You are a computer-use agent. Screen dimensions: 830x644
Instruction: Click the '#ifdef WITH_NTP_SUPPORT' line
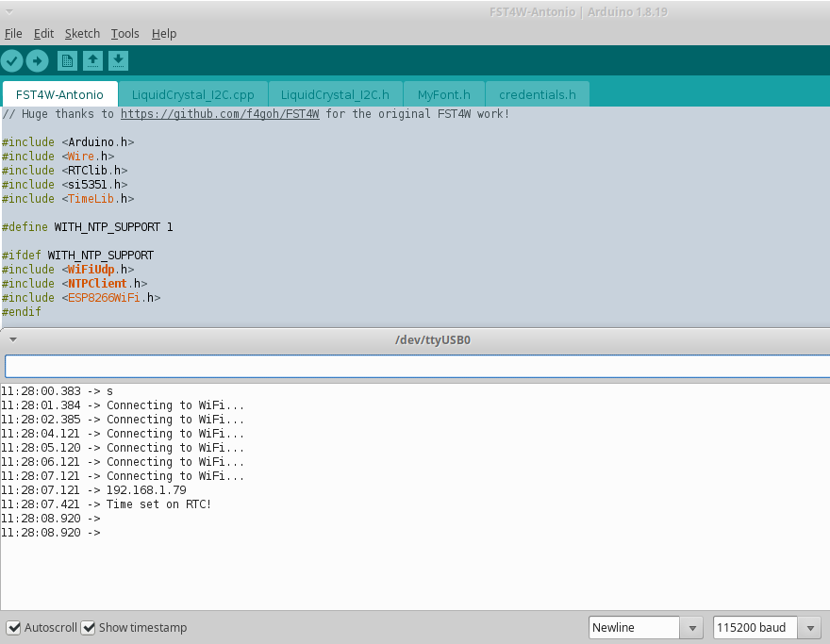(x=77, y=256)
